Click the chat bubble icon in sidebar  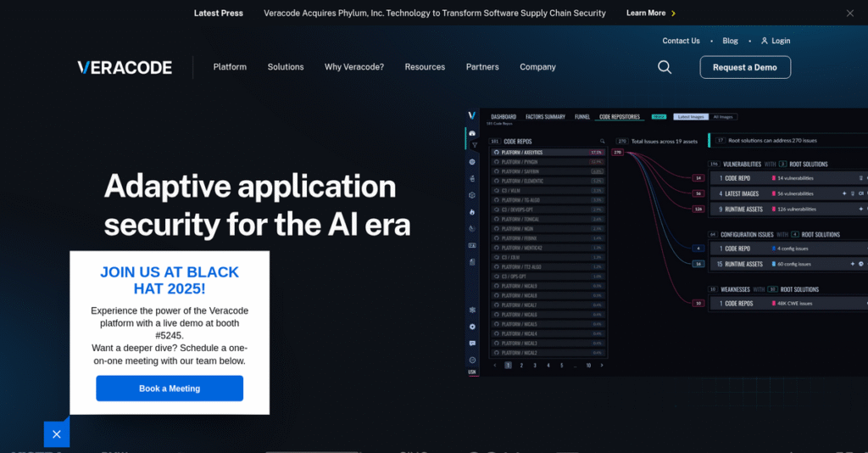click(x=472, y=344)
